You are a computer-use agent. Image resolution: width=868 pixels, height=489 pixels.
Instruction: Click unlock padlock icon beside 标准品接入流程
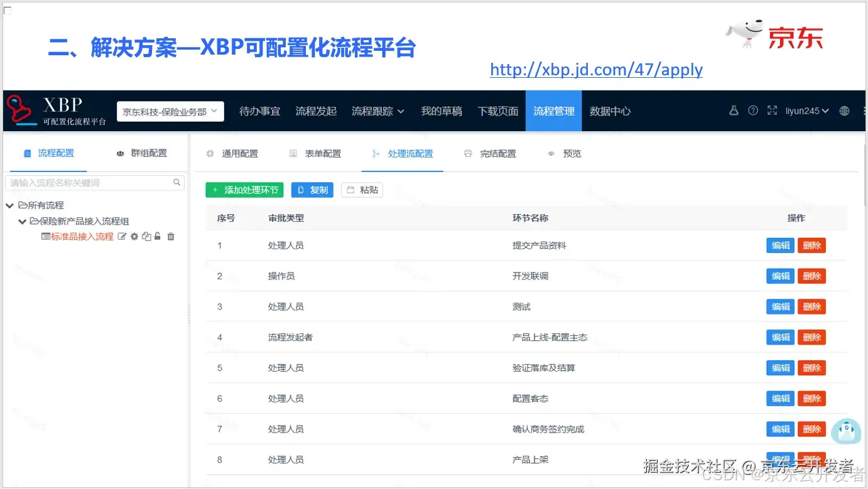tap(157, 237)
